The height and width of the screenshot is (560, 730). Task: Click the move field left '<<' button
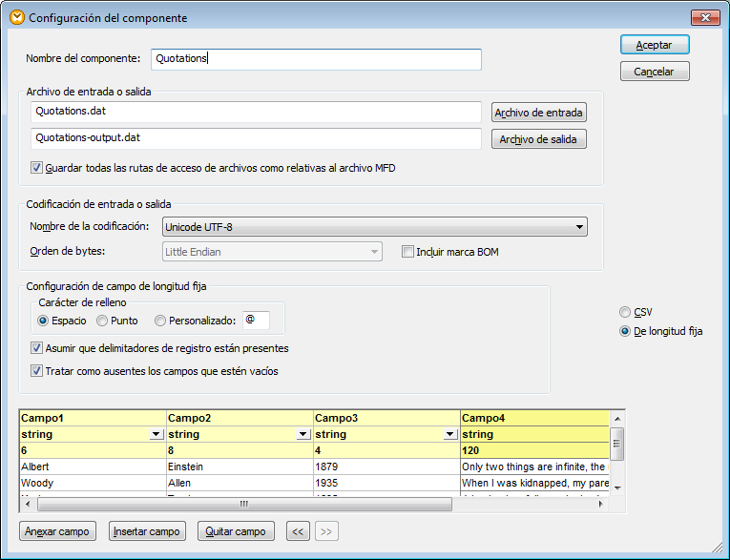click(x=298, y=531)
